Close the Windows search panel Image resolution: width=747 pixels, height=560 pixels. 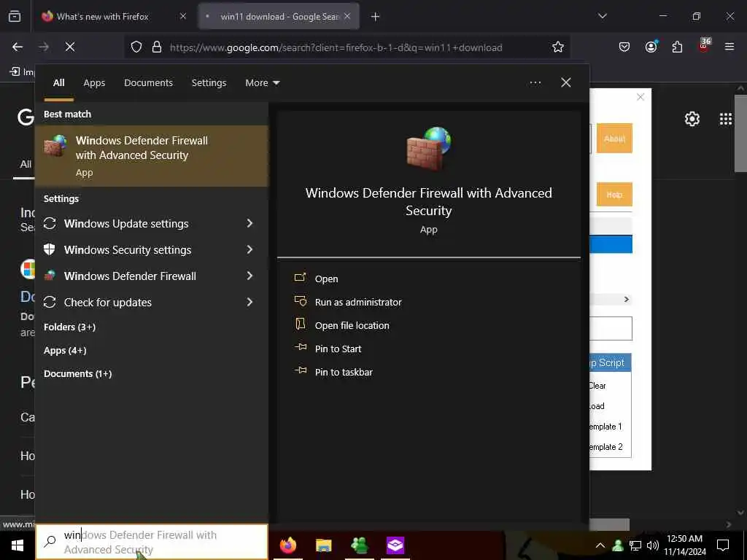pos(566,82)
